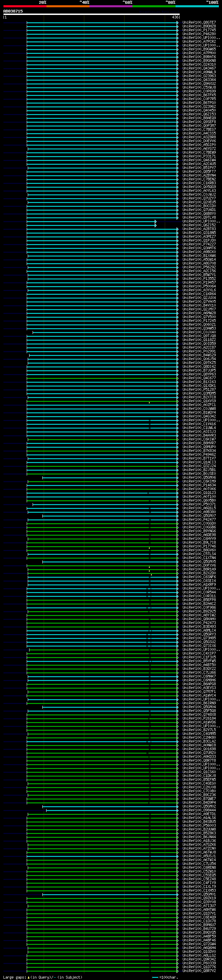This screenshot has width=222, height=980.
Task: Click the UniRef100_B7K834 label
Action: point(199,451)
